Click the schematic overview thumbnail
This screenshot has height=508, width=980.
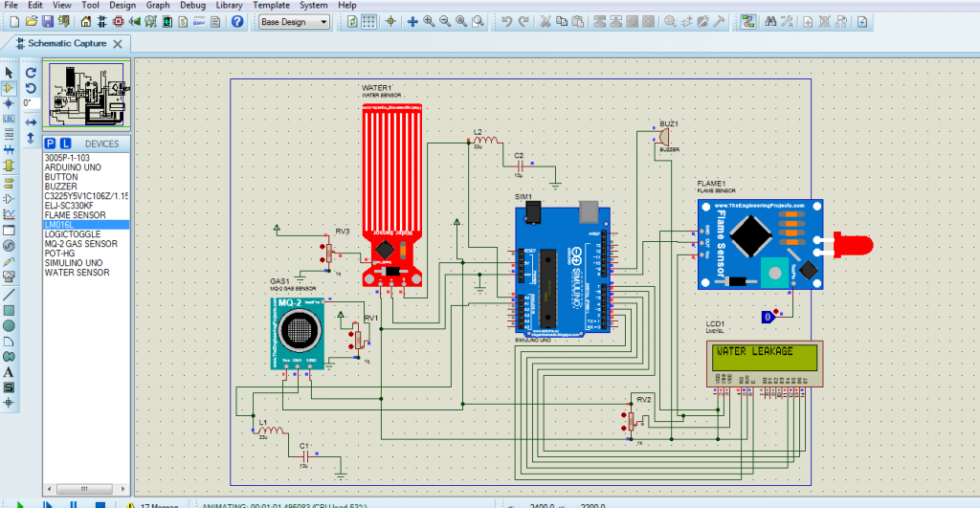pos(87,95)
